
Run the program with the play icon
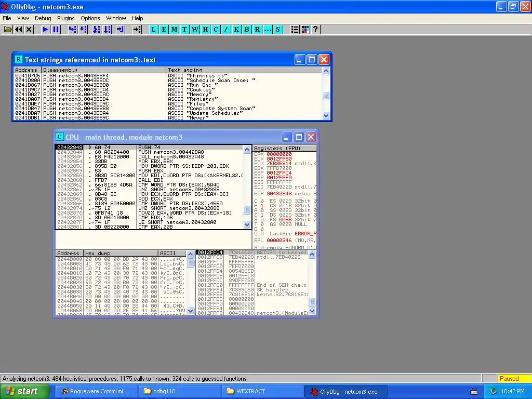[45, 30]
